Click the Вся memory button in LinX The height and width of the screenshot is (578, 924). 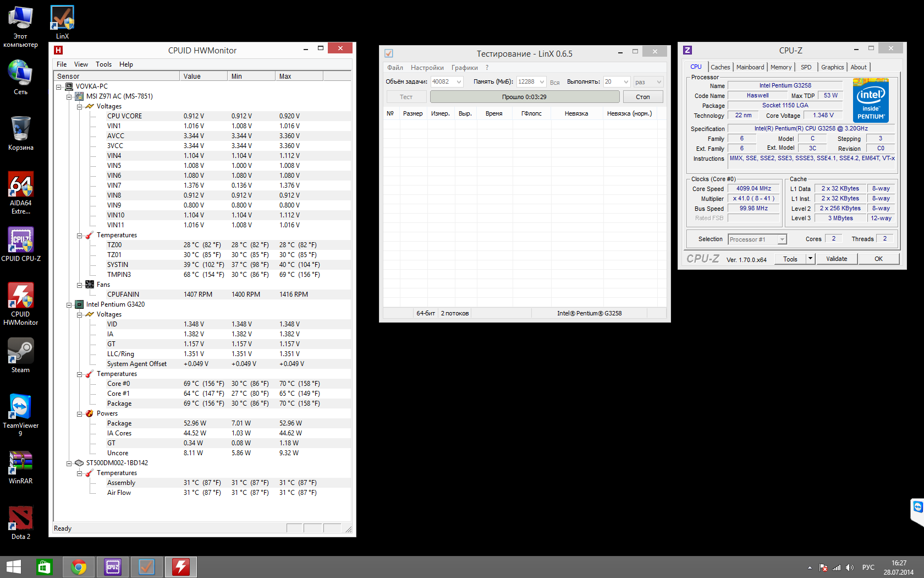click(x=555, y=82)
